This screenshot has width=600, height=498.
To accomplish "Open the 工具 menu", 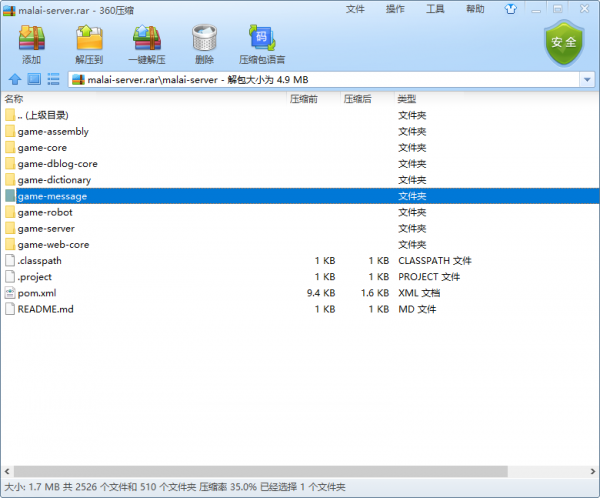I will pos(435,9).
